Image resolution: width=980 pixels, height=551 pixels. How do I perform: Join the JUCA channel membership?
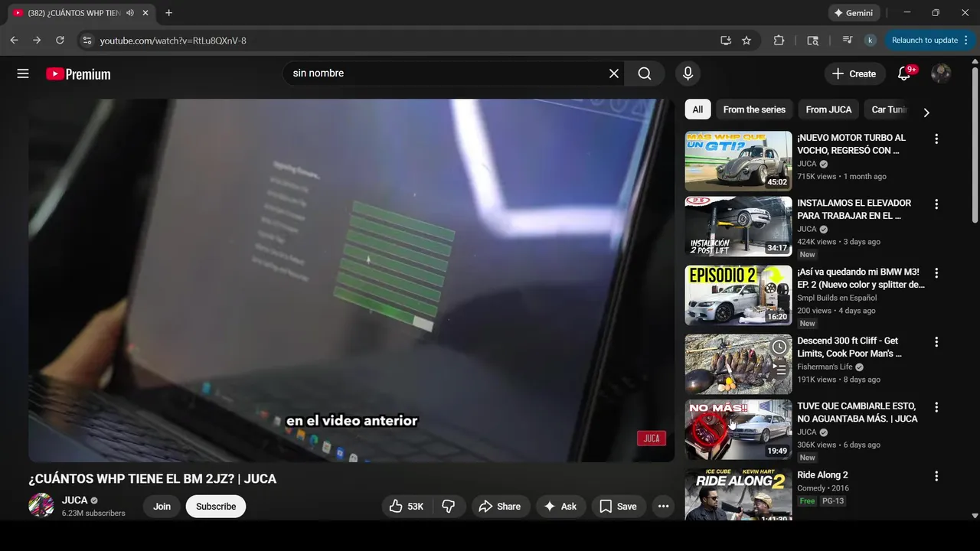tap(162, 506)
